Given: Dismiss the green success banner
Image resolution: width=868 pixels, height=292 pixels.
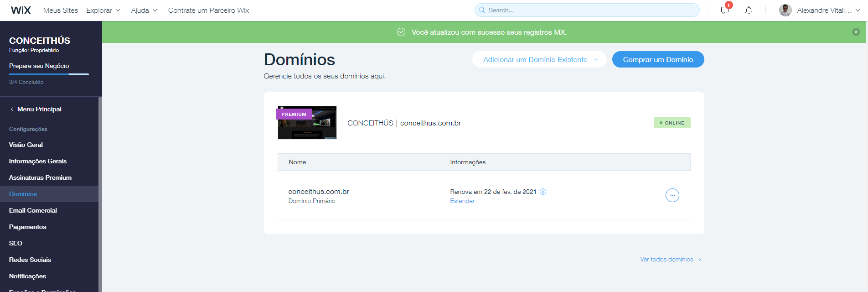Looking at the screenshot, I should click(x=856, y=32).
